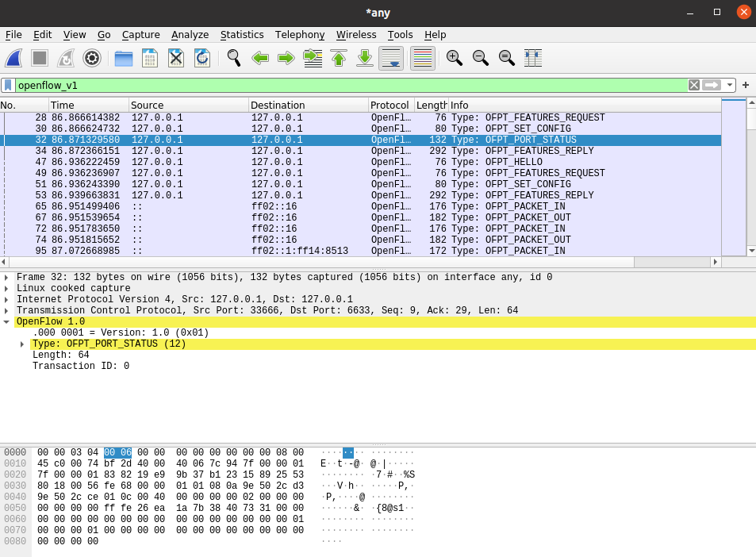The image size is (756, 557).
Task: Open the Go menu
Action: (x=104, y=35)
